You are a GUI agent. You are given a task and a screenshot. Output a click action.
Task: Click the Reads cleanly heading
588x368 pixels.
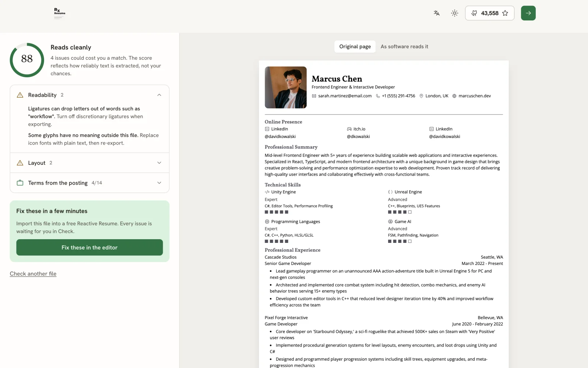[71, 47]
